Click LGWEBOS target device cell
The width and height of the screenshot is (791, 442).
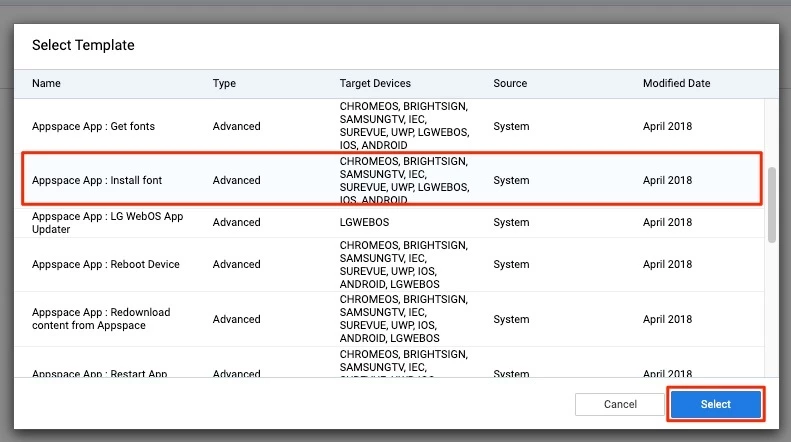[364, 222]
